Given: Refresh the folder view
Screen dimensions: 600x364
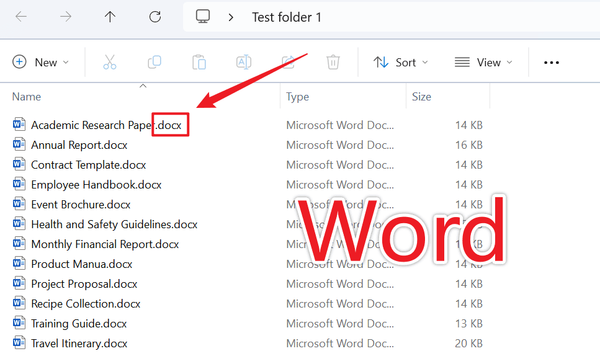Looking at the screenshot, I should click(x=155, y=17).
